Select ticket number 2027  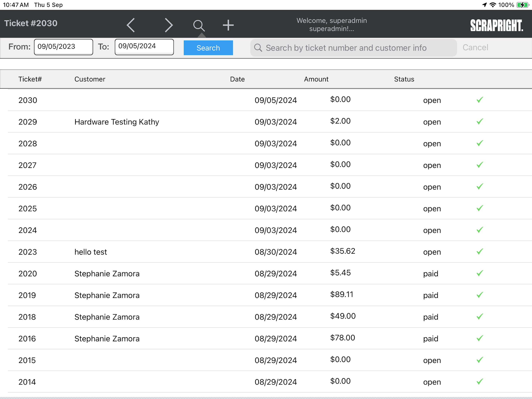[x=28, y=165]
